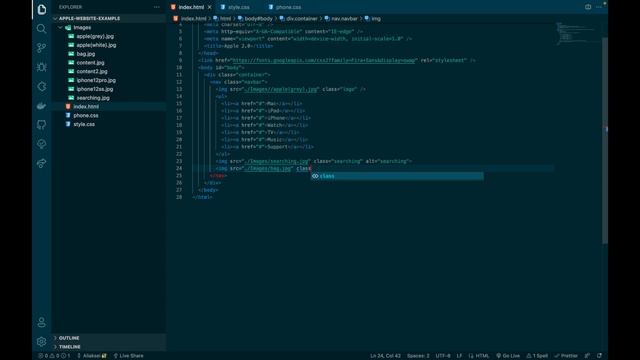Viewport: 640px width, 360px height.
Task: Click Ln 24, Col 42 in status bar
Action: (x=385, y=356)
